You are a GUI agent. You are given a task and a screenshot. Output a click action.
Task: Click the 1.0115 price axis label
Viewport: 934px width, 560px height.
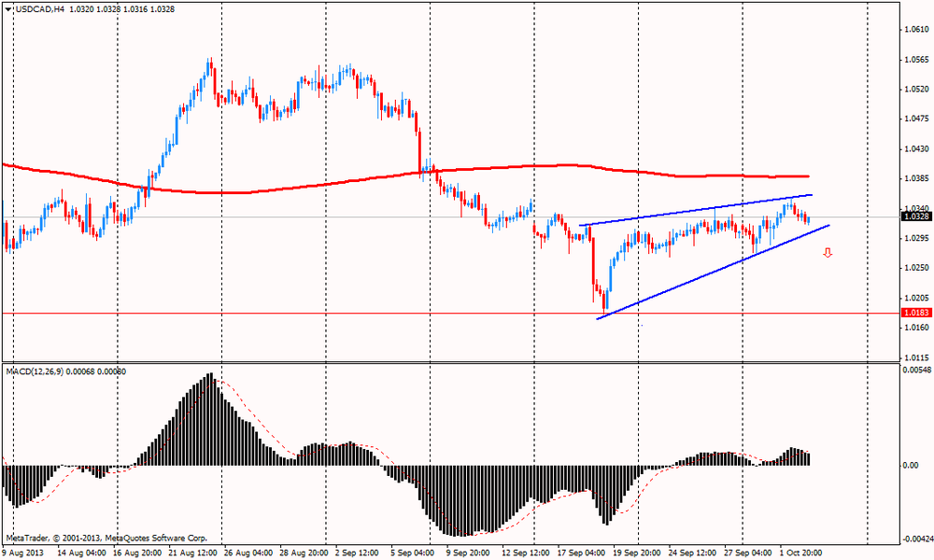916,357
